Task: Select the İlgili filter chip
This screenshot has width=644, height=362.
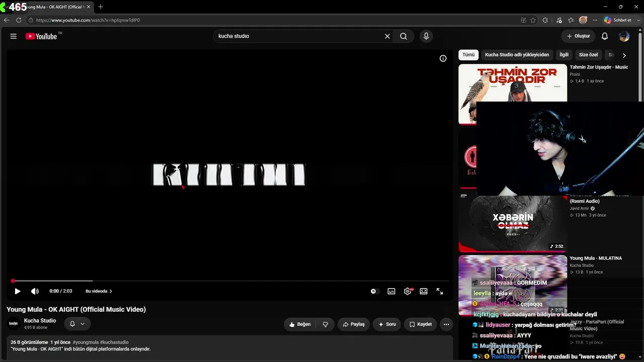Action: coord(564,55)
